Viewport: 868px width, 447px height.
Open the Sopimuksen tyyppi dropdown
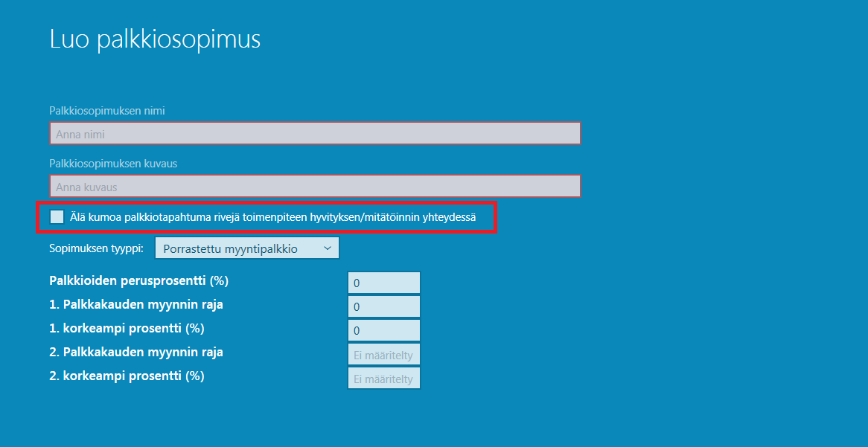[x=246, y=248]
